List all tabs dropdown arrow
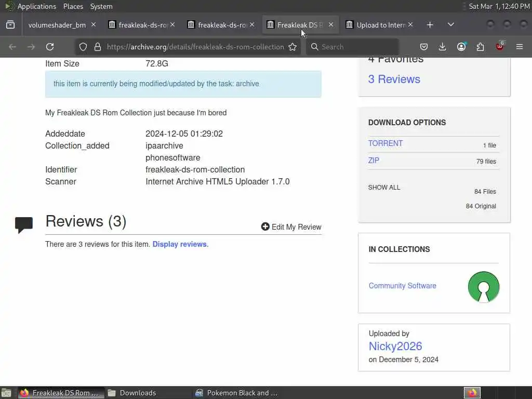Viewport: 532px width, 399px height. pyautogui.click(x=450, y=25)
